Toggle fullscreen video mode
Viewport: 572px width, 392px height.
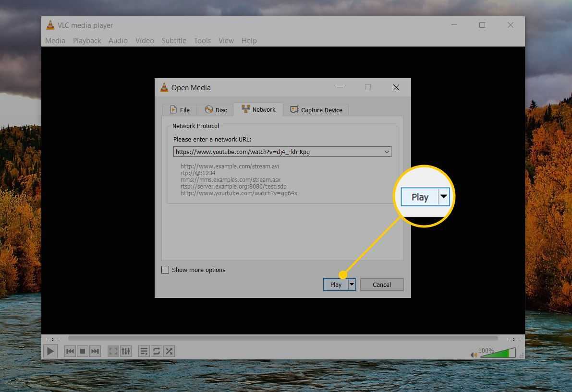(x=113, y=351)
